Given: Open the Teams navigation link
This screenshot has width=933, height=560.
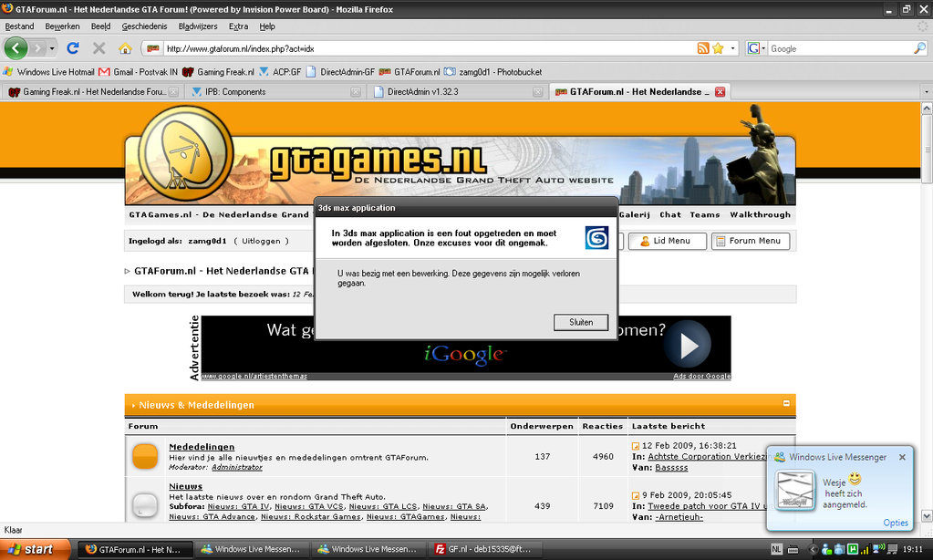Looking at the screenshot, I should pyautogui.click(x=704, y=215).
